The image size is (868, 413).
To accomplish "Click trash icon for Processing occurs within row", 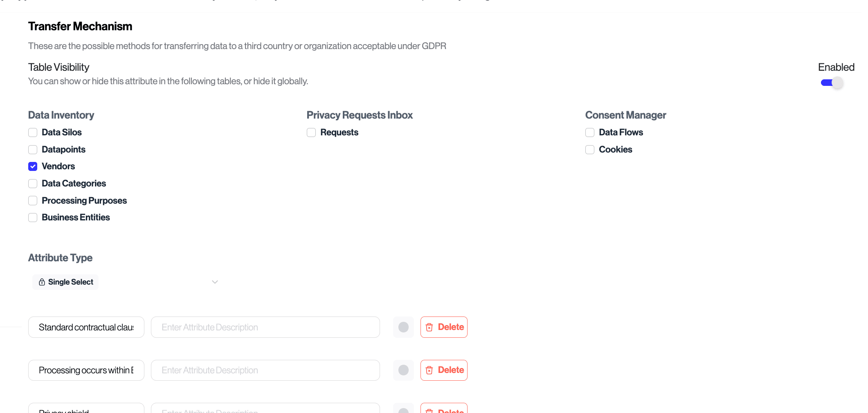I will (x=429, y=370).
